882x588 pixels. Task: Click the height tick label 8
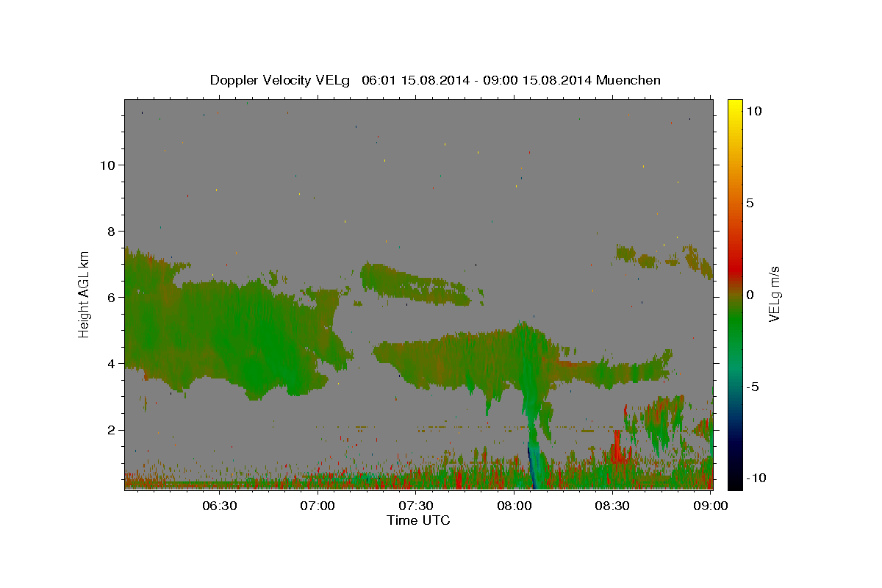[x=111, y=231]
